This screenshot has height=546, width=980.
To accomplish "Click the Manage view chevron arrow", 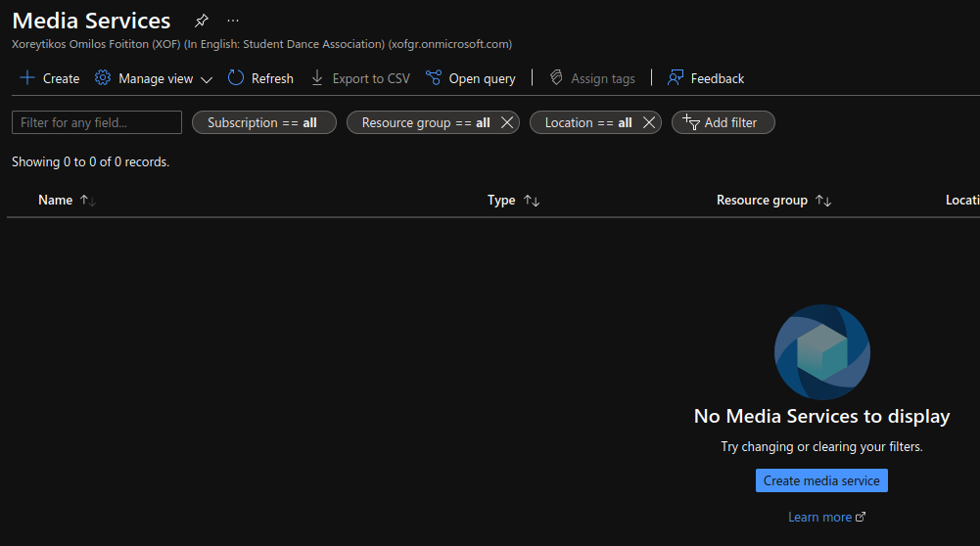I will [207, 79].
